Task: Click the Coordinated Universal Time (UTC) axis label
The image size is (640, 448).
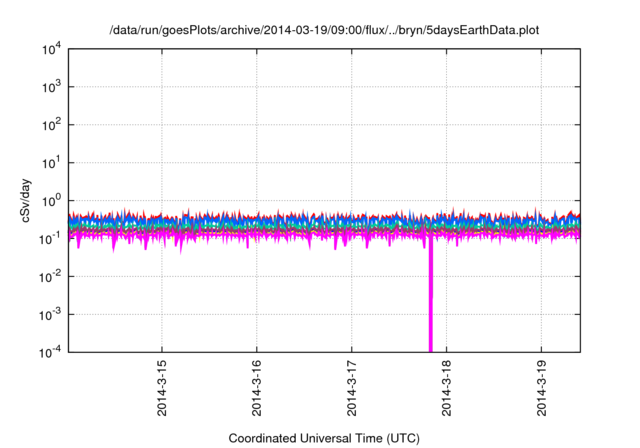Action: pos(324,438)
